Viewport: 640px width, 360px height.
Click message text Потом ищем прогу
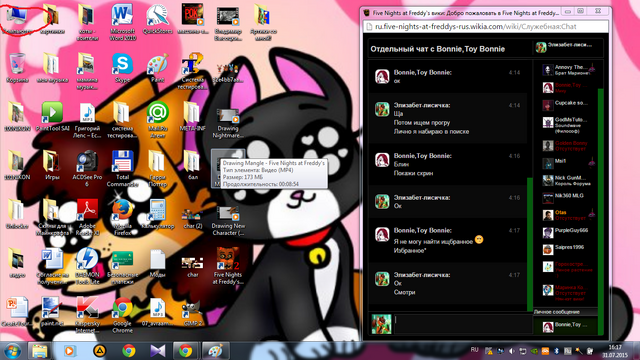tap(422, 122)
